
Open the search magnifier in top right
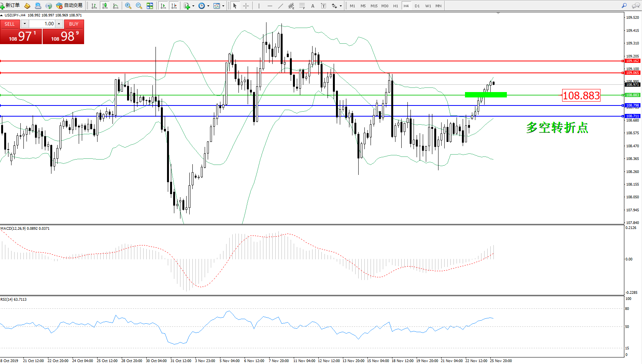coord(624,6)
